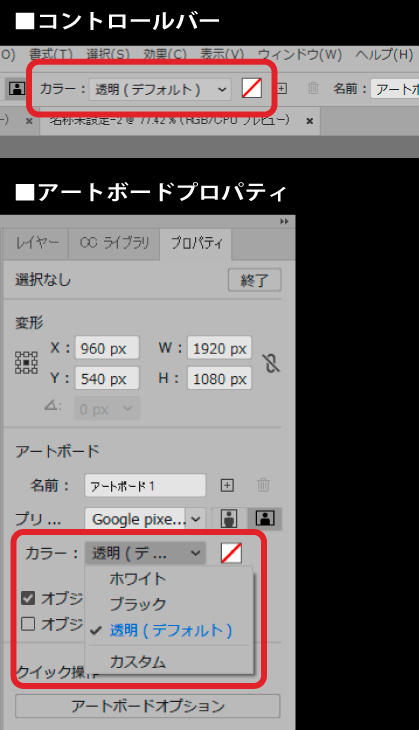
Task: Open the 選択(S) menu
Action: (x=108, y=54)
